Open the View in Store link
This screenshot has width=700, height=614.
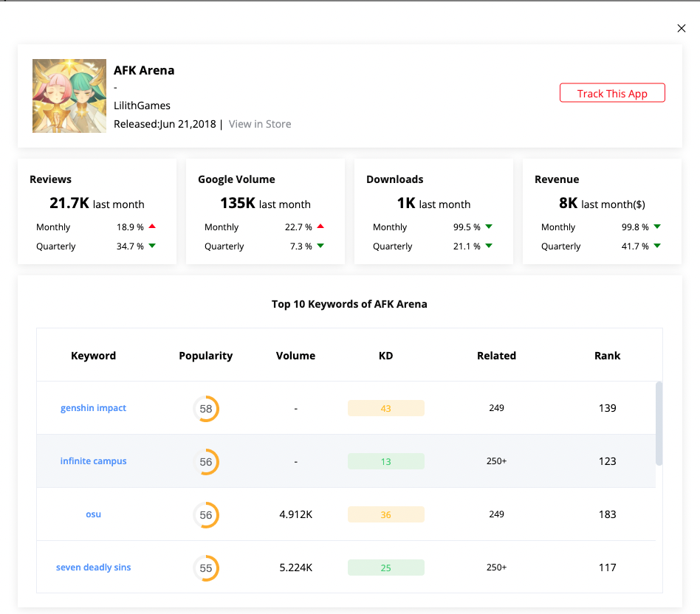(260, 124)
